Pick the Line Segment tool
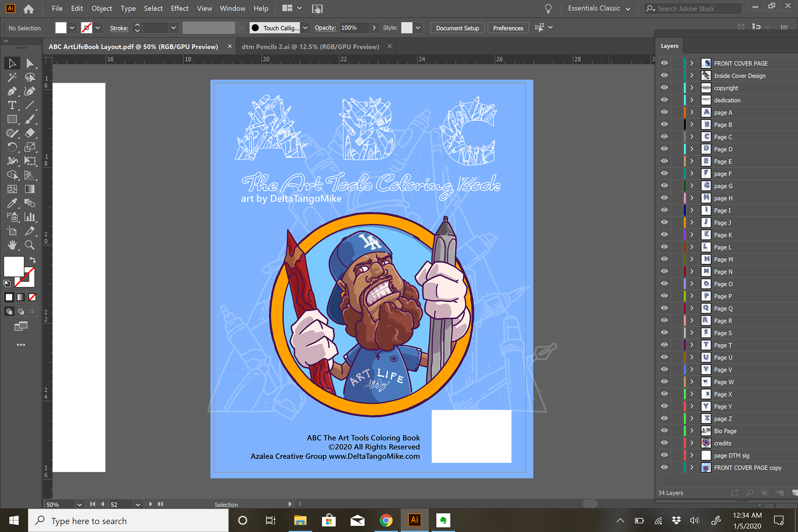 coord(30,105)
